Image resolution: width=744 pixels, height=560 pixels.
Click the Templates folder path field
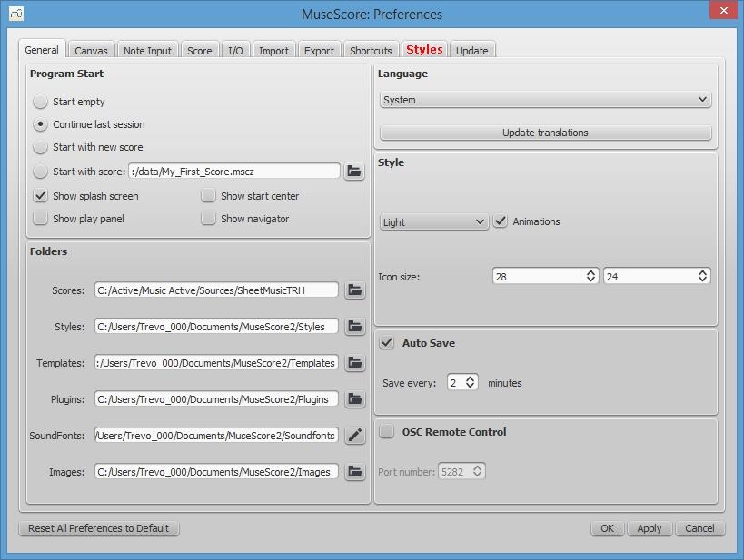point(216,363)
